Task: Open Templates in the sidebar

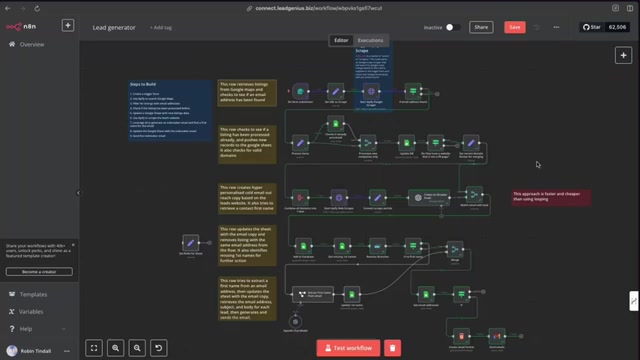Action: (x=33, y=294)
